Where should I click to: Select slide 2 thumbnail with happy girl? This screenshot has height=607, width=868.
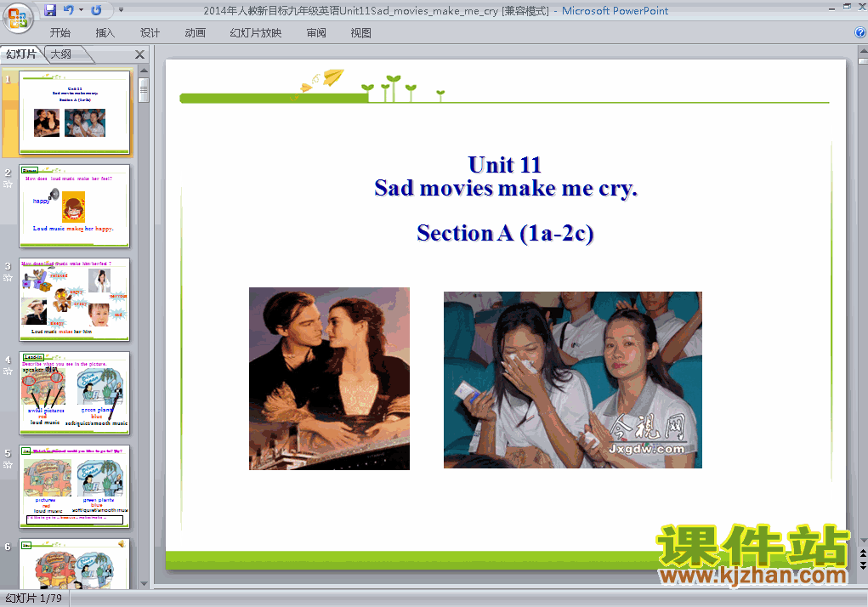pos(74,206)
